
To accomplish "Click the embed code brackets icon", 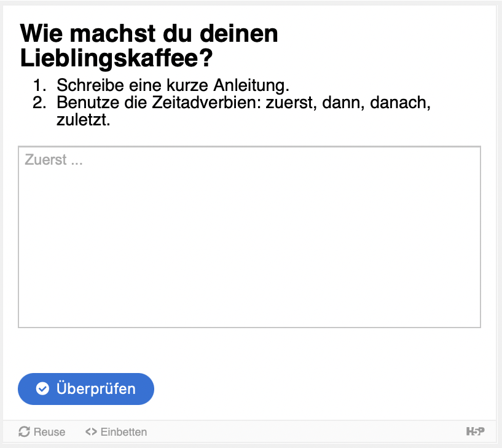I will (x=91, y=432).
